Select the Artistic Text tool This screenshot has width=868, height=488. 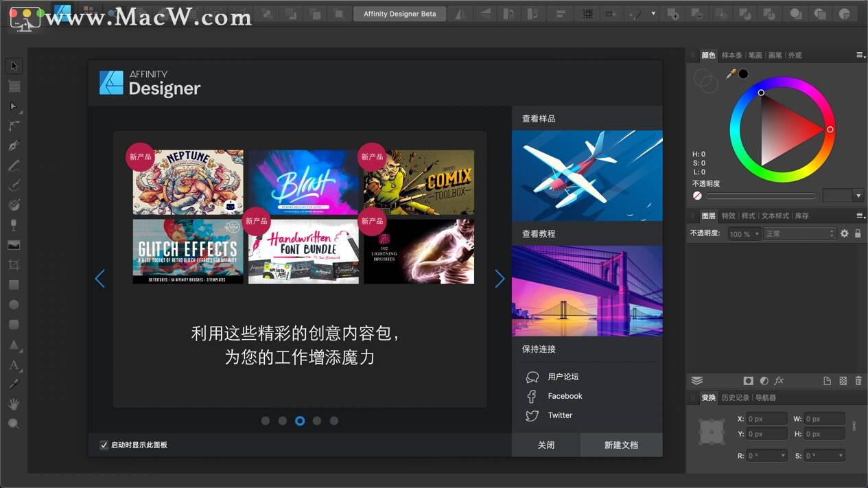point(14,365)
